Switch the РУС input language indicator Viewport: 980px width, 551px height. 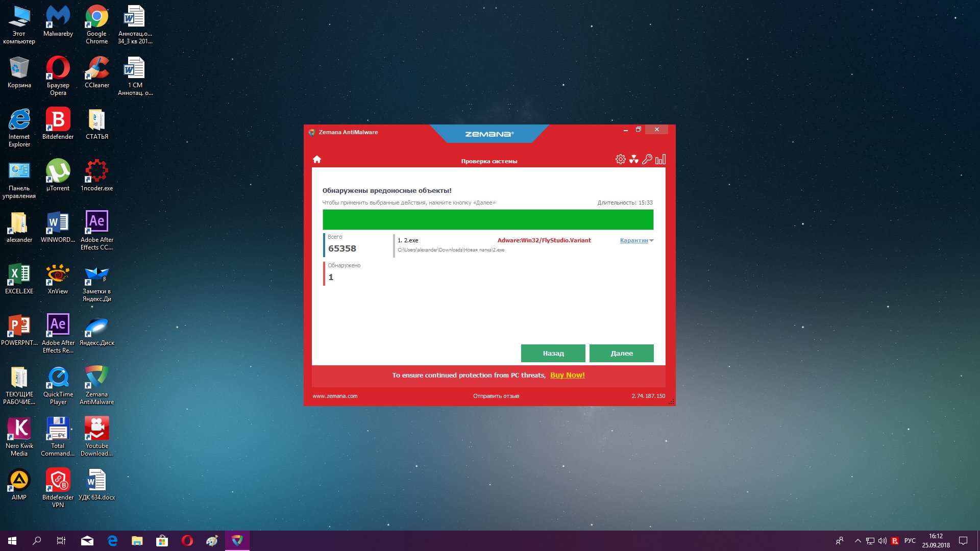[x=910, y=541]
